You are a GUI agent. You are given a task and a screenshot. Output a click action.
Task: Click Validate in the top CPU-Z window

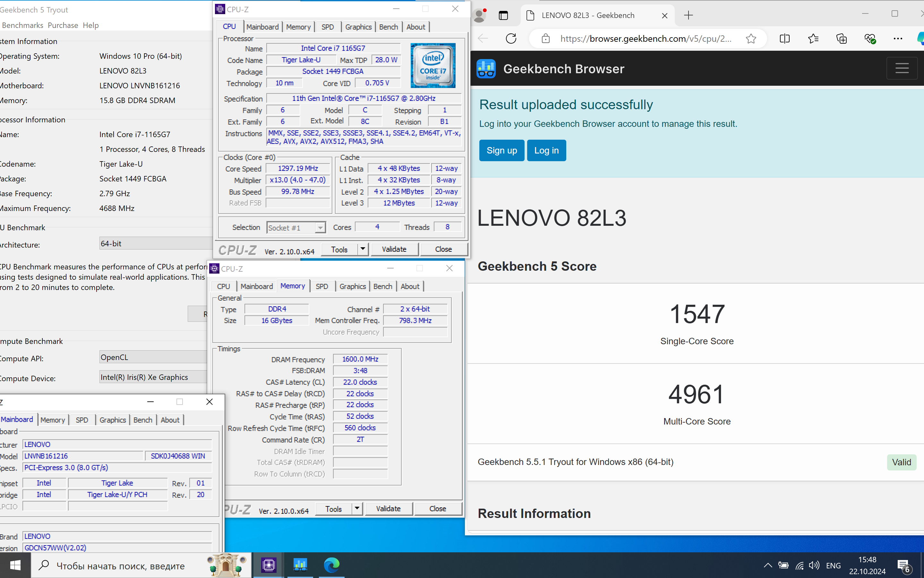click(x=394, y=249)
